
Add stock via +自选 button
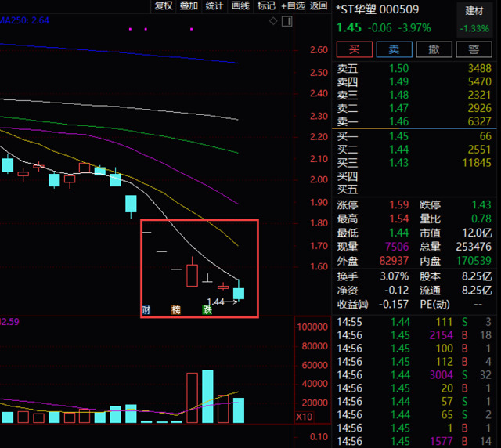pos(293,6)
